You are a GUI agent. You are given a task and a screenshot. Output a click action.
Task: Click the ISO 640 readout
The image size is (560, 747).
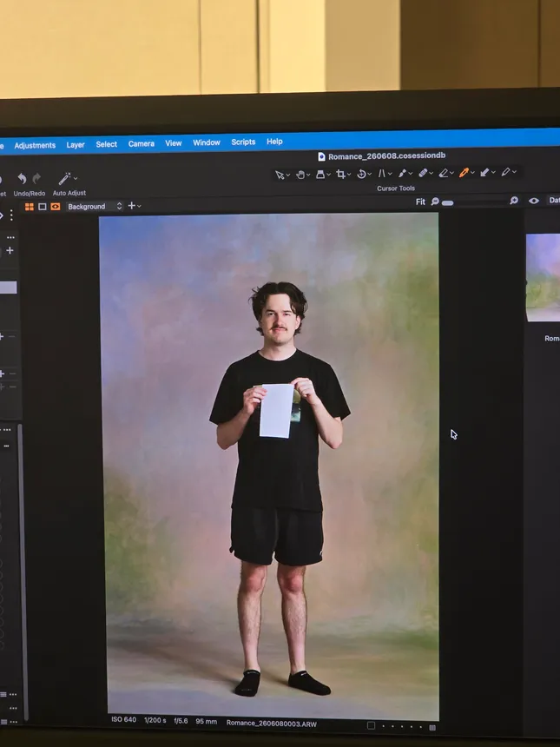[124, 719]
